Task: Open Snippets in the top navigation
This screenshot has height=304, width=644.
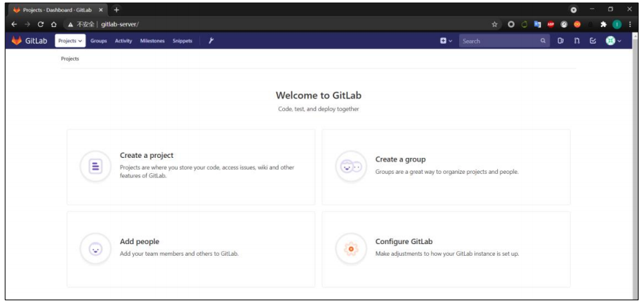Action: coord(182,41)
